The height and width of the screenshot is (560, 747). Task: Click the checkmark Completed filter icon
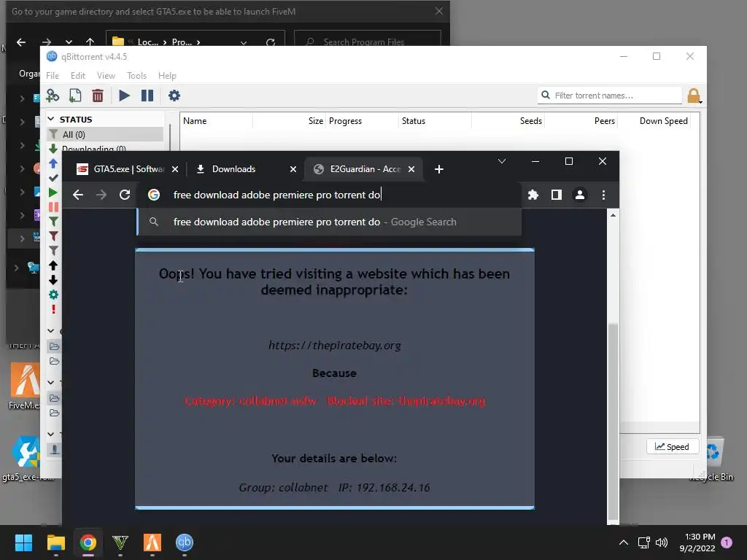[53, 178]
